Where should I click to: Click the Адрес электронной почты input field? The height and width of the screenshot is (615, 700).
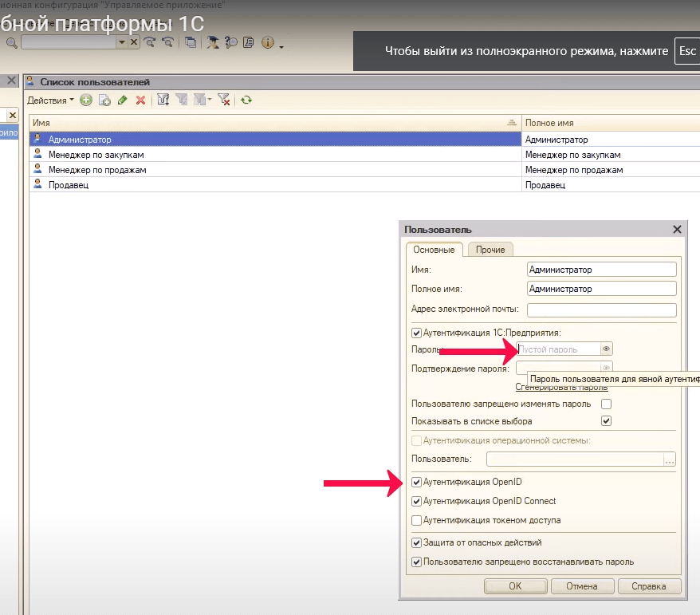(602, 310)
